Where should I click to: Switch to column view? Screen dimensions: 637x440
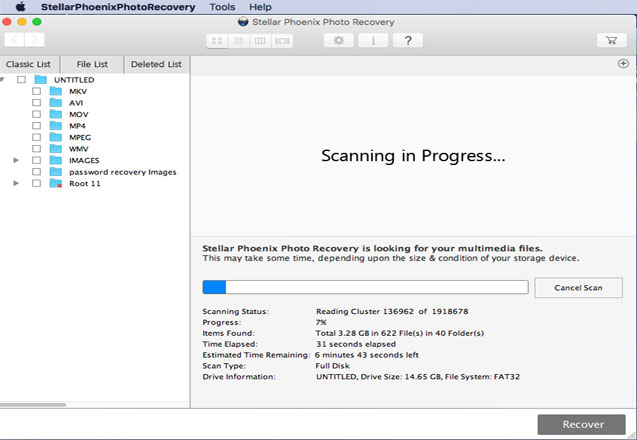(x=260, y=41)
